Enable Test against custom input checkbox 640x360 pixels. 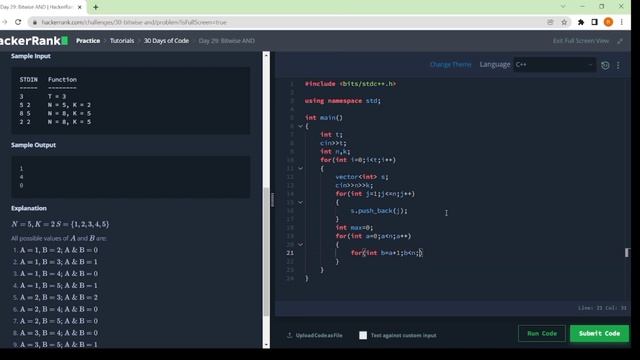[x=363, y=336]
